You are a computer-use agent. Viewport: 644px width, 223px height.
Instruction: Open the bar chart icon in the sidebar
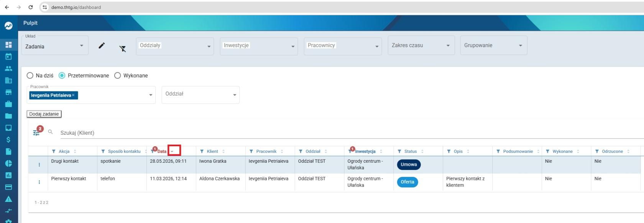click(8, 175)
